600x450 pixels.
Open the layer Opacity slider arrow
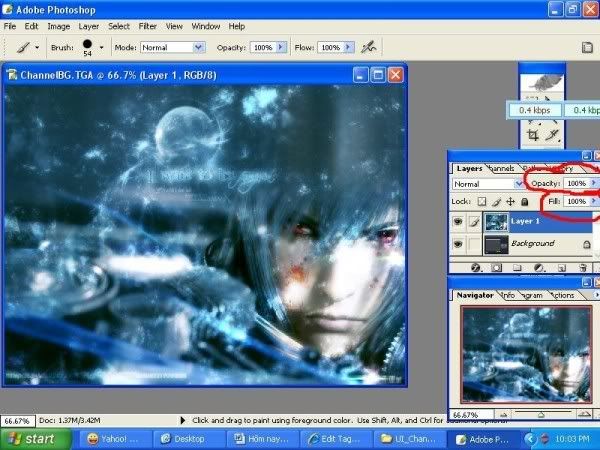click(594, 184)
